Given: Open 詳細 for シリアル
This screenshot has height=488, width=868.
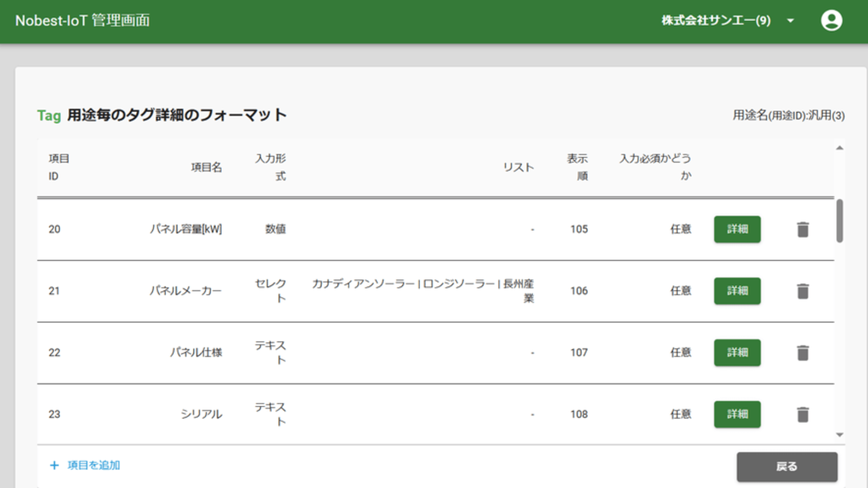Looking at the screenshot, I should coord(737,414).
